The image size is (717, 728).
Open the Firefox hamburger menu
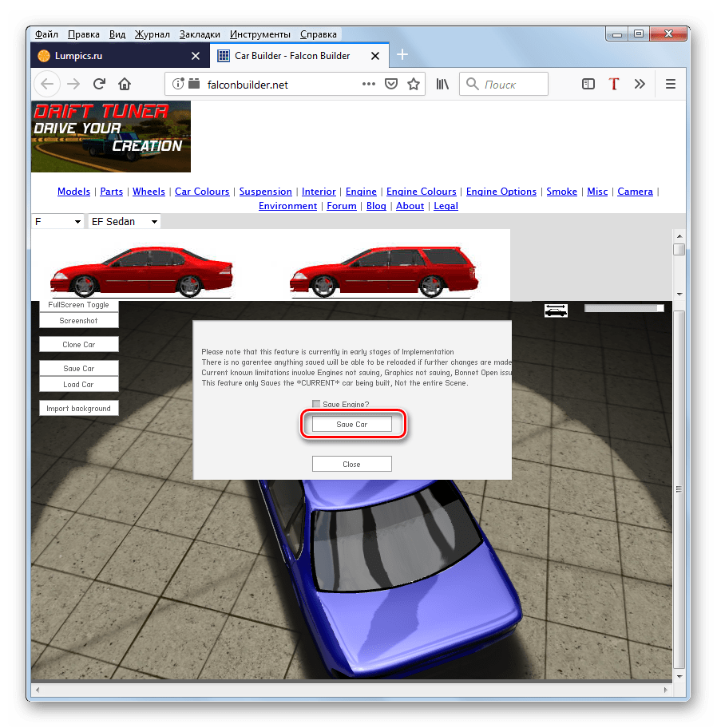click(x=670, y=84)
